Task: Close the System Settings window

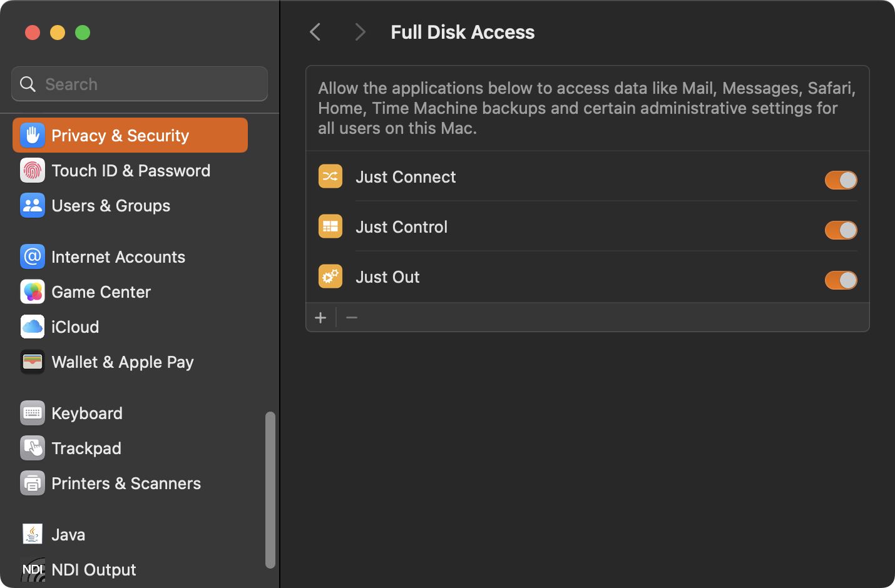Action: pos(33,32)
